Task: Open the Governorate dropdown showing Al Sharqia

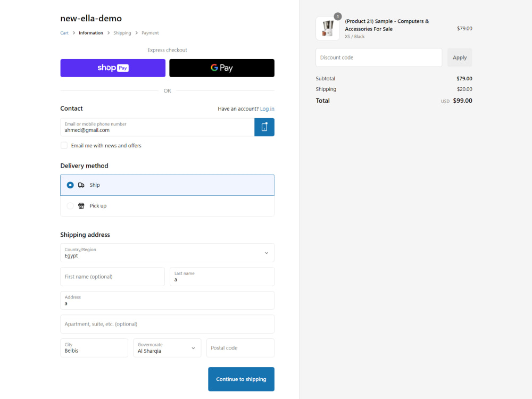Action: [x=167, y=347]
